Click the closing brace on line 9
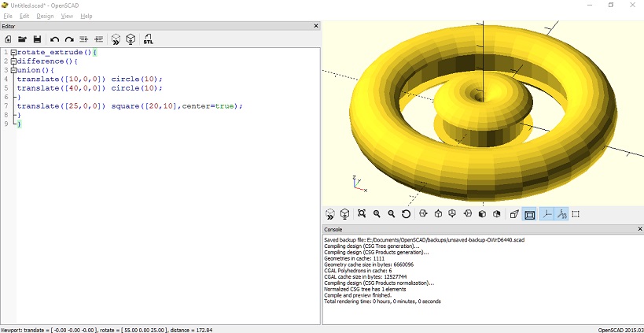Screen dimensions: 644x333 [19, 124]
